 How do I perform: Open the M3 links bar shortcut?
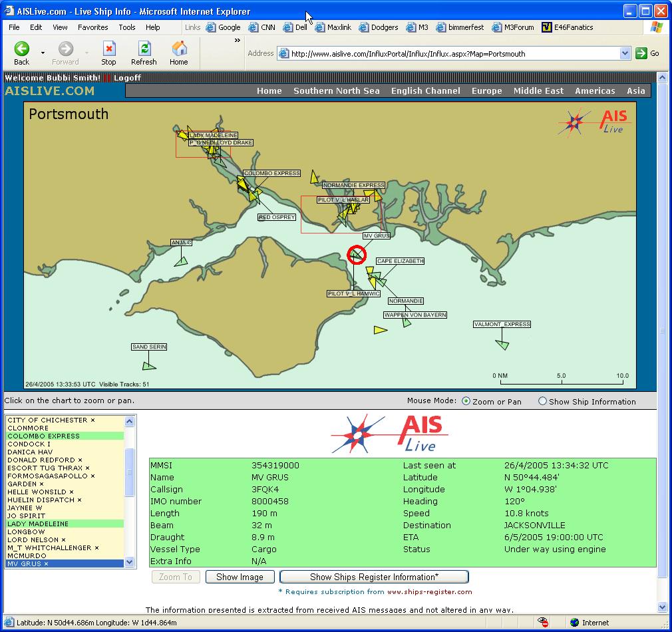click(417, 27)
